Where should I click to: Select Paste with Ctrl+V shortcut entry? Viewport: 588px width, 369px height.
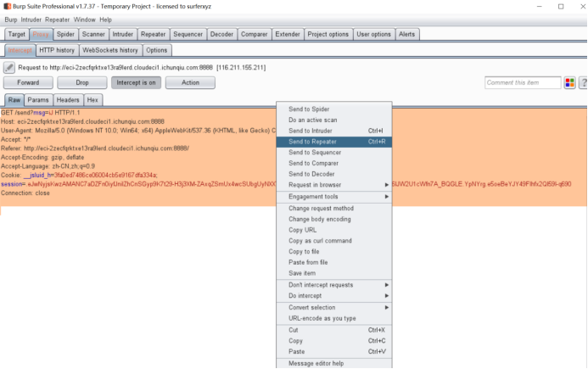pos(334,352)
